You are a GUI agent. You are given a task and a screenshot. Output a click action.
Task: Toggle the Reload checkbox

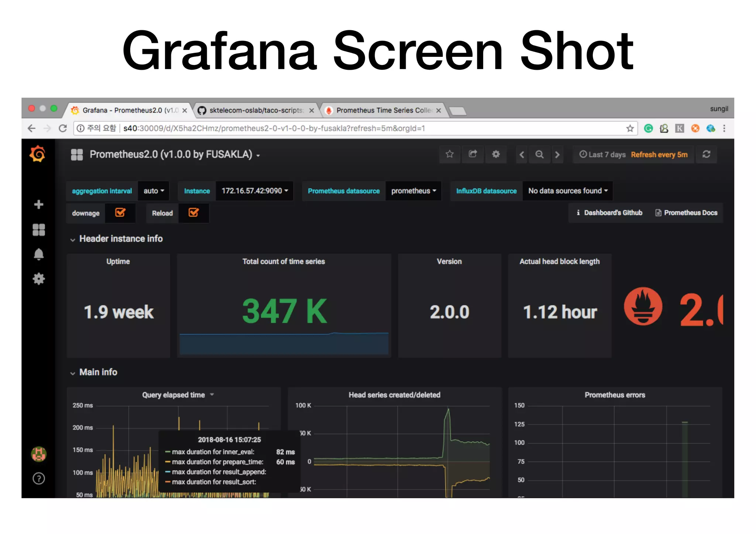click(193, 213)
